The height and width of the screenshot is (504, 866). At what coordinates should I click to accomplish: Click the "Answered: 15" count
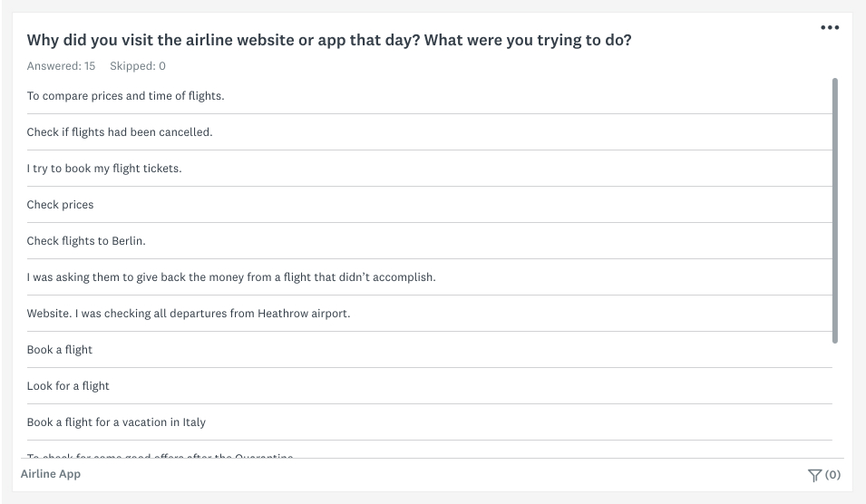point(62,66)
